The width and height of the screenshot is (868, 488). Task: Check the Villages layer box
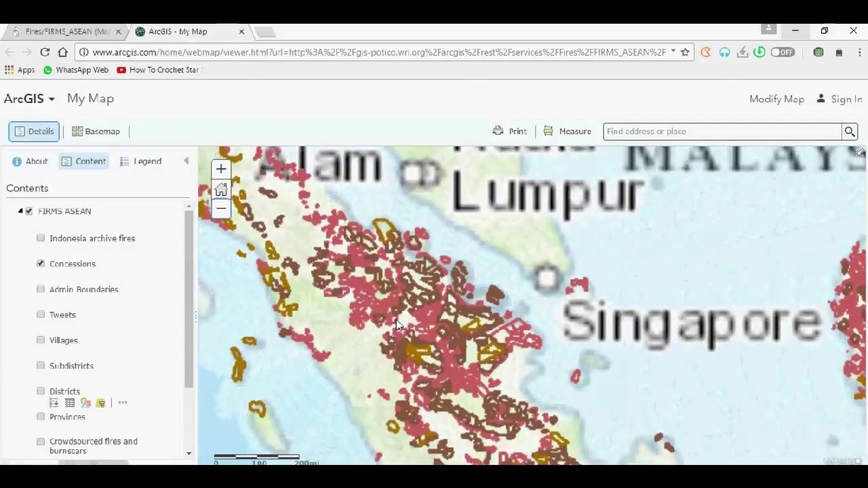tap(41, 340)
